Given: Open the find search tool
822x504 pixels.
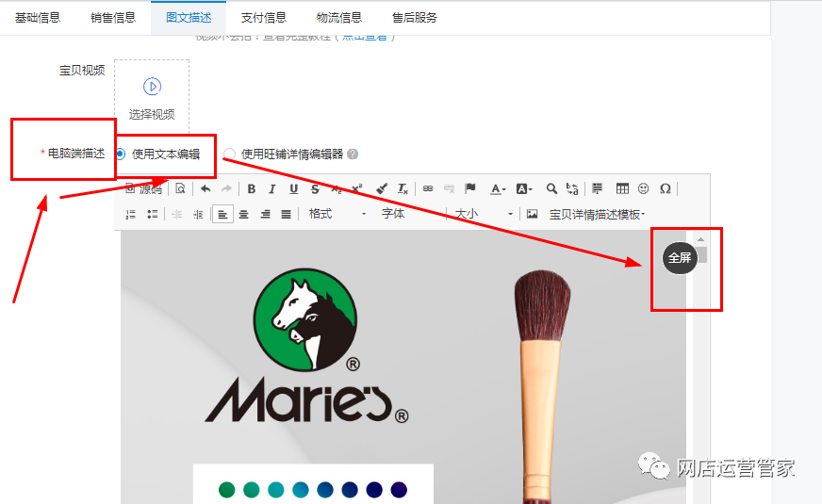Looking at the screenshot, I should tap(551, 188).
